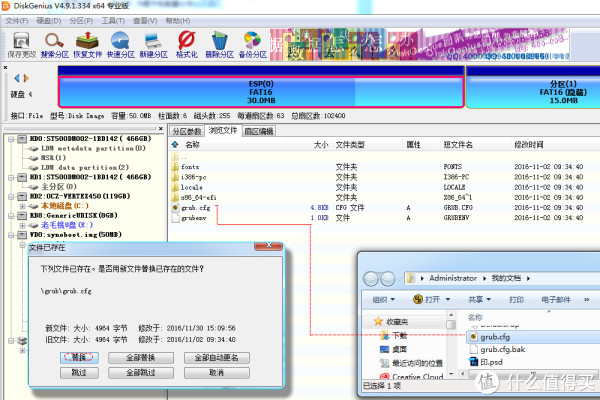Click Print (打印) in Explorer toolbar
Viewport: 600px width, 400px height.
click(516, 299)
